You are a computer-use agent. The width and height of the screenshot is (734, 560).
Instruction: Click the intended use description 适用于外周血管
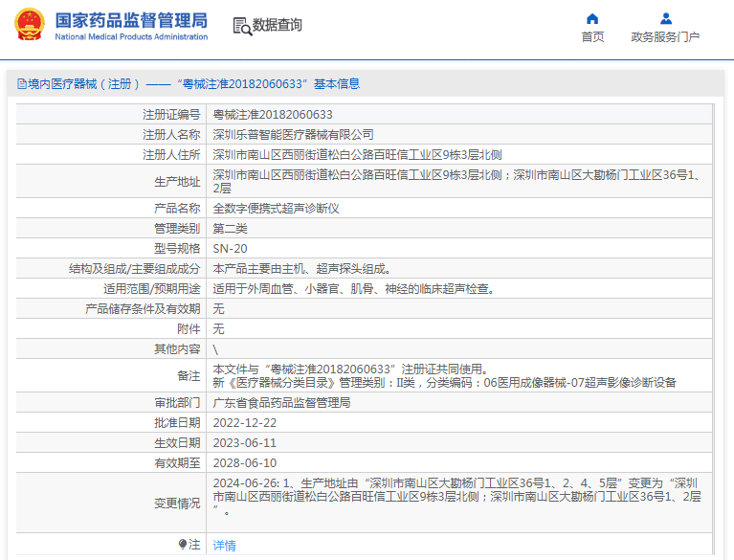click(353, 289)
